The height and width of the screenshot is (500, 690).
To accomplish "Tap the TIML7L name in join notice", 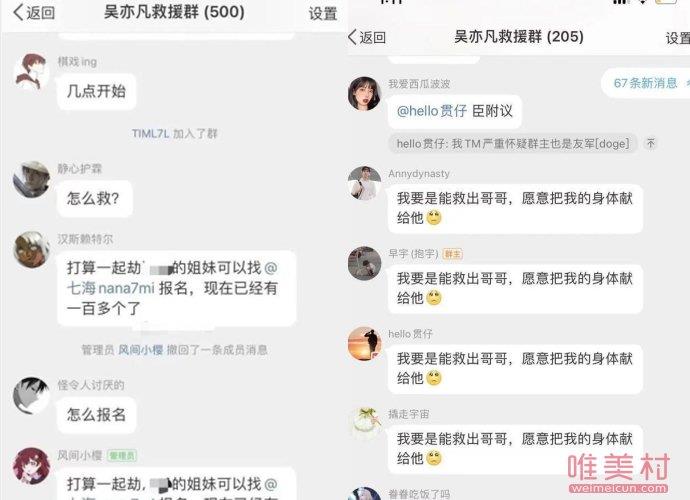I will point(150,133).
